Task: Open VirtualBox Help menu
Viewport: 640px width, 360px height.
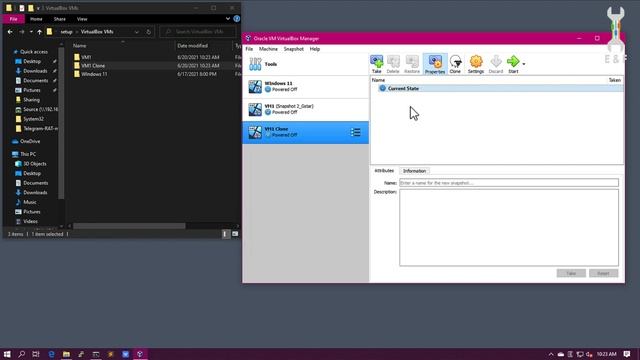Action: (x=315, y=49)
